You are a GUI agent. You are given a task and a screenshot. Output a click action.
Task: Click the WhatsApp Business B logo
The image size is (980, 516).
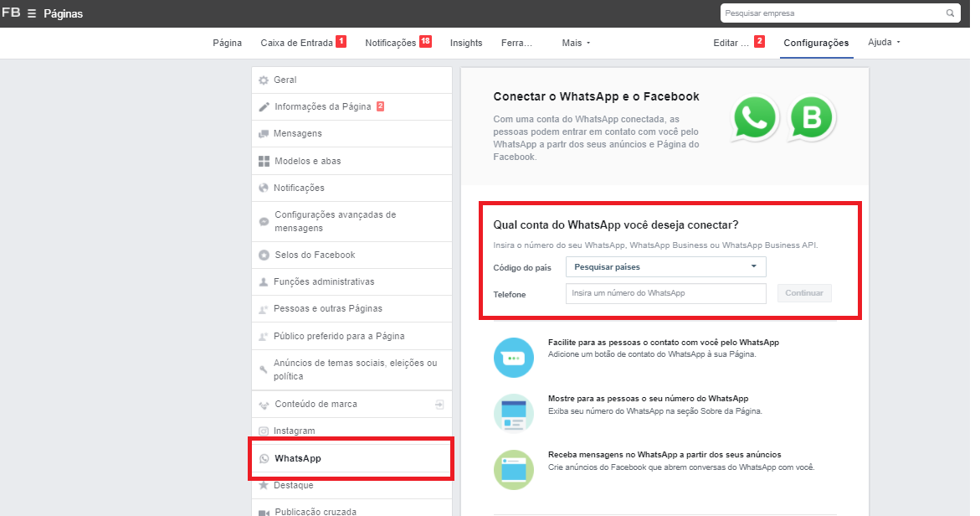pyautogui.click(x=811, y=117)
